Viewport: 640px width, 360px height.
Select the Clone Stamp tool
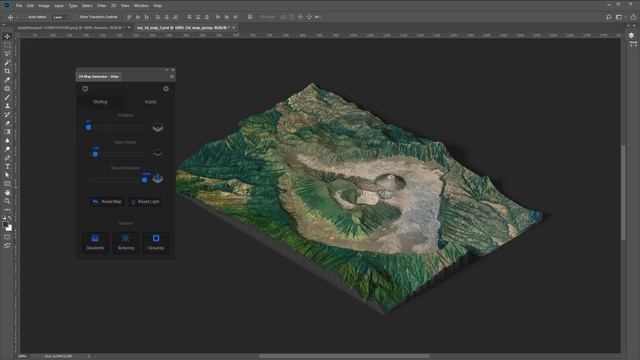point(7,106)
